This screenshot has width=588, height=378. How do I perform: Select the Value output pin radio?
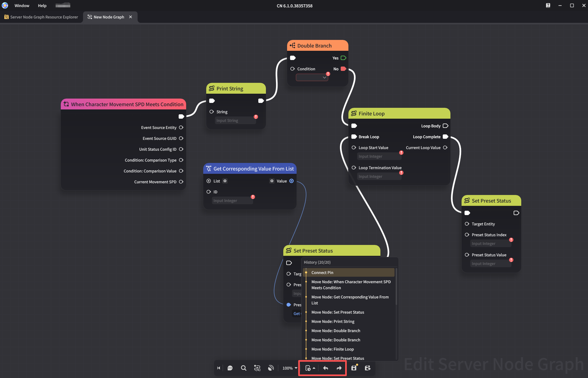(x=291, y=181)
